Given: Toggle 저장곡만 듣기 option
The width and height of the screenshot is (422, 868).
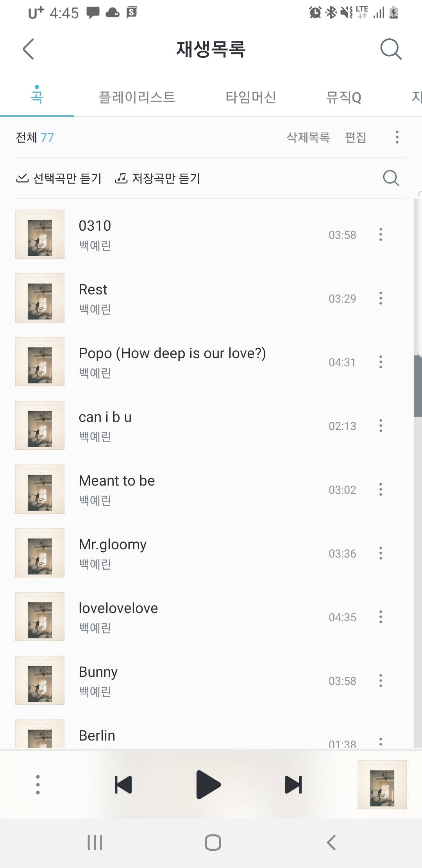Looking at the screenshot, I should (158, 178).
